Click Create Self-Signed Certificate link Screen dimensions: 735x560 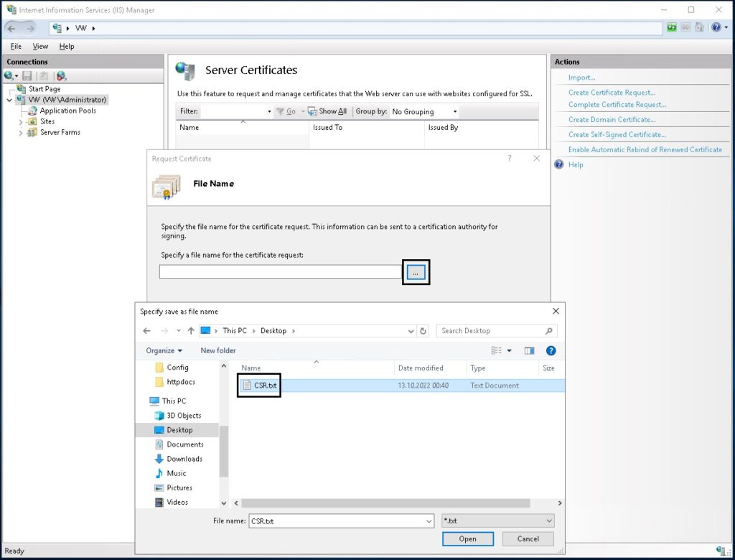[x=617, y=135]
